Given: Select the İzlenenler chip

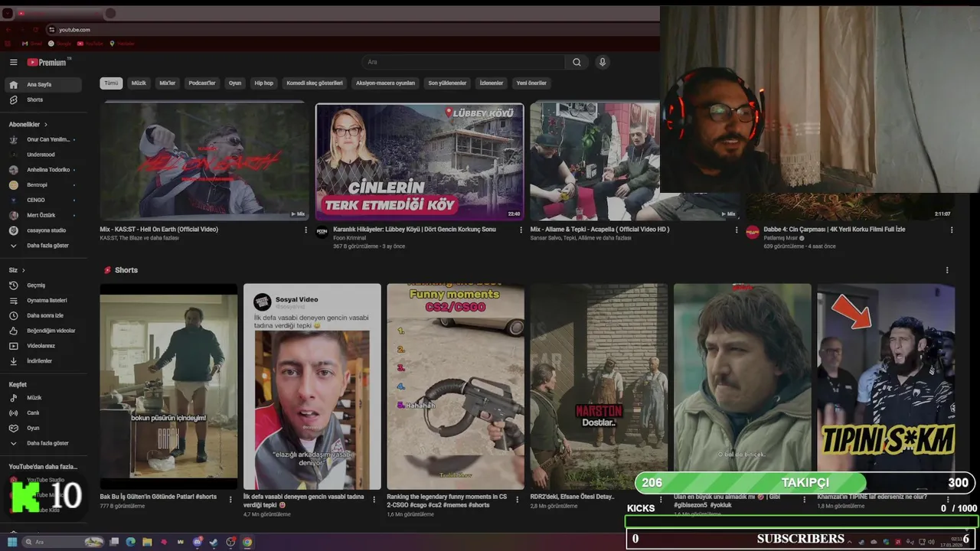Looking at the screenshot, I should point(492,83).
